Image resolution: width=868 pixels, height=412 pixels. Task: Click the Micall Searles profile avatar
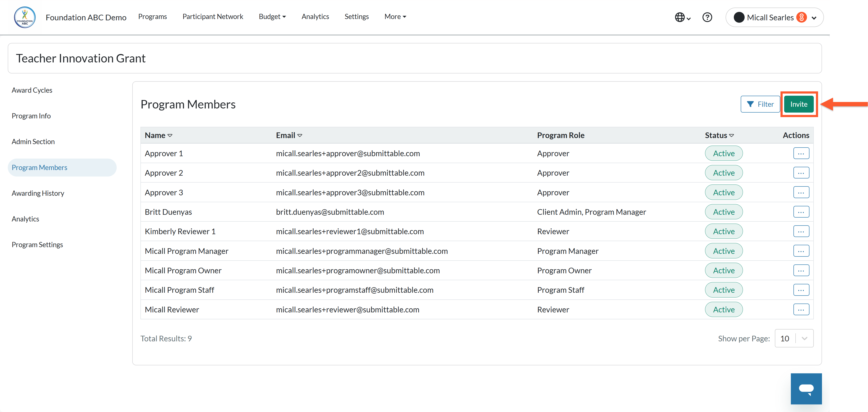(739, 17)
